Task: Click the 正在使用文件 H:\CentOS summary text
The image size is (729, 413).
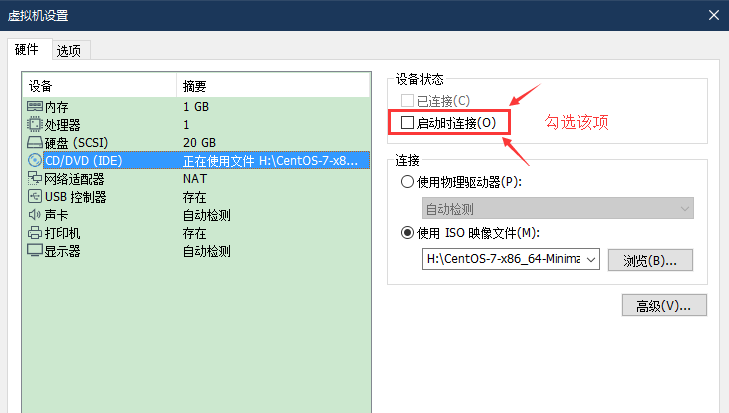Action: tap(271, 161)
